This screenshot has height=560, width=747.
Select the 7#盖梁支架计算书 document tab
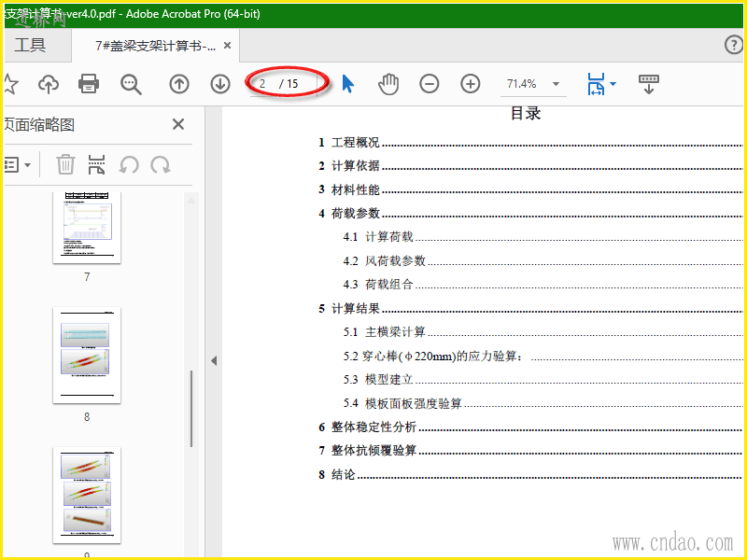(155, 46)
